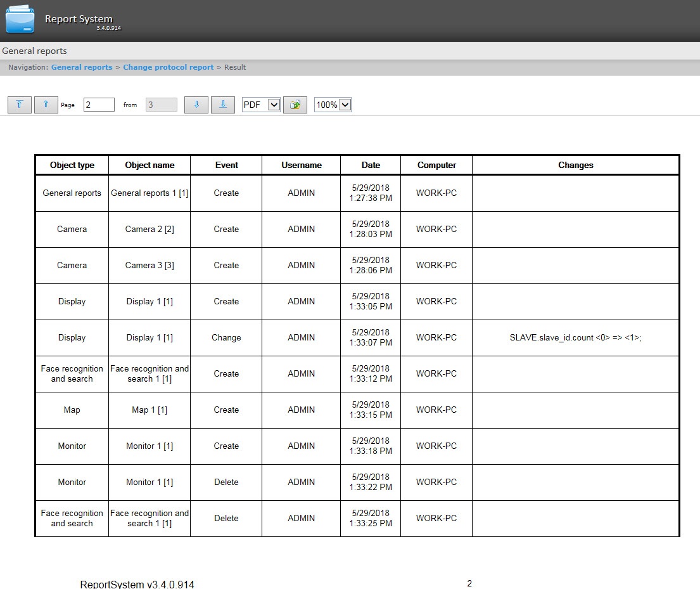Go to the first report page

click(20, 105)
